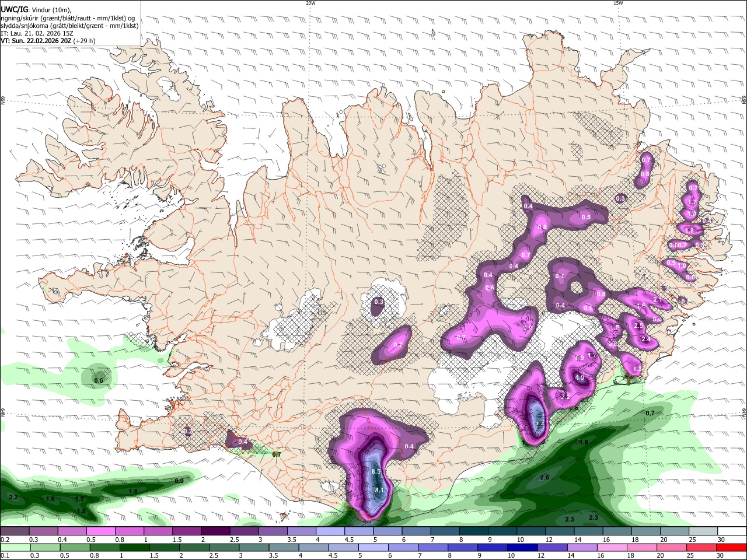Click the 'slydda/snjókoma' legend description line
747x560 pixels.
(69, 26)
